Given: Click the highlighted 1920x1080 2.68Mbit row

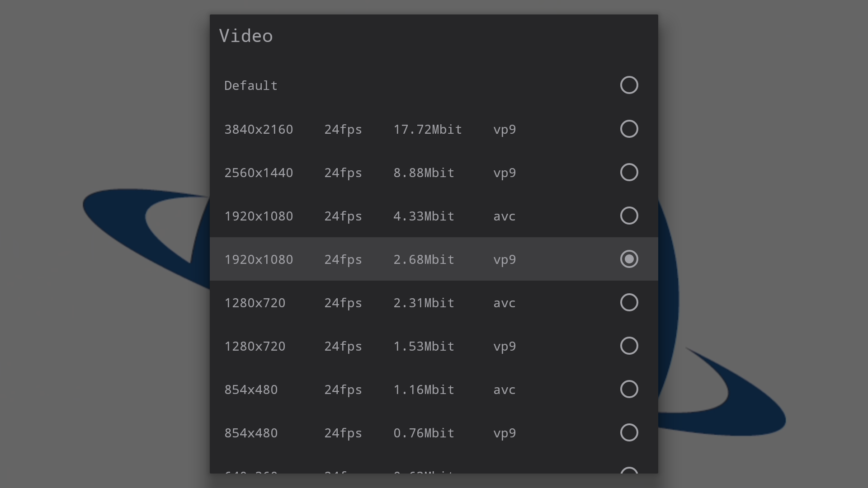Looking at the screenshot, I should pos(434,259).
